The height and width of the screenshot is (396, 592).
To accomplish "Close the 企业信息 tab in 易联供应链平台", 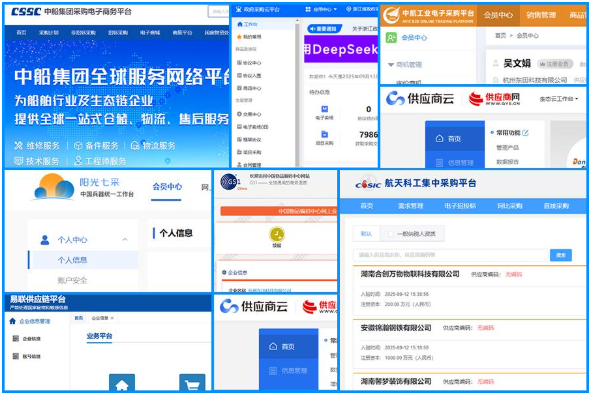I will point(112,318).
